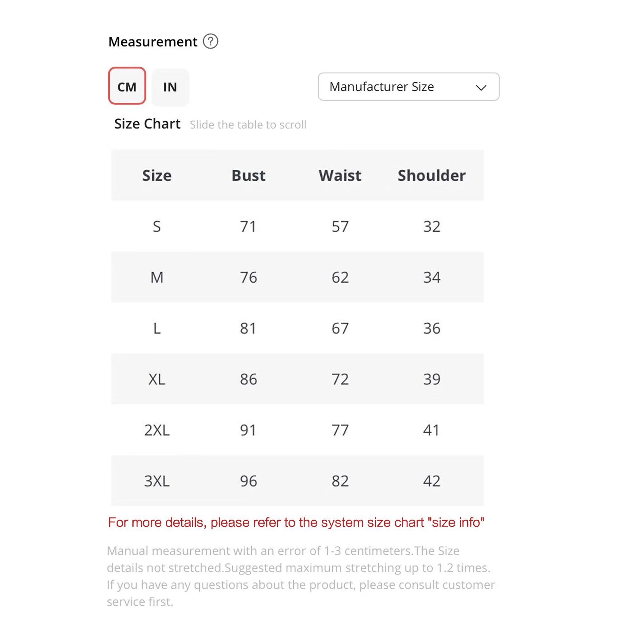This screenshot has width=644, height=644.
Task: Select the 2XL size row label
Action: point(157,430)
